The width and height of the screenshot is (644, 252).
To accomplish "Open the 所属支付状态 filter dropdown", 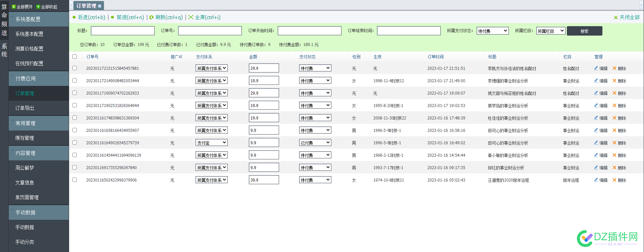I will click(x=492, y=31).
